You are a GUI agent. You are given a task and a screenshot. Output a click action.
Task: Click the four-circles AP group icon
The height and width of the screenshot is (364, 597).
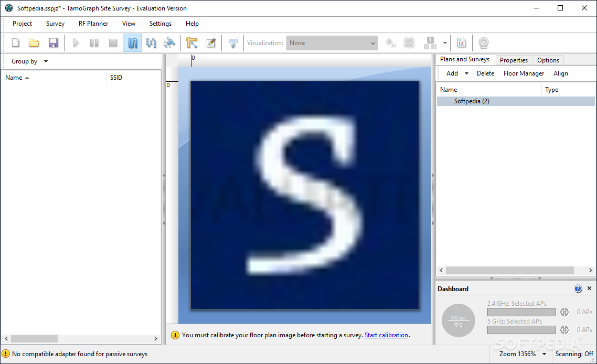tap(409, 43)
